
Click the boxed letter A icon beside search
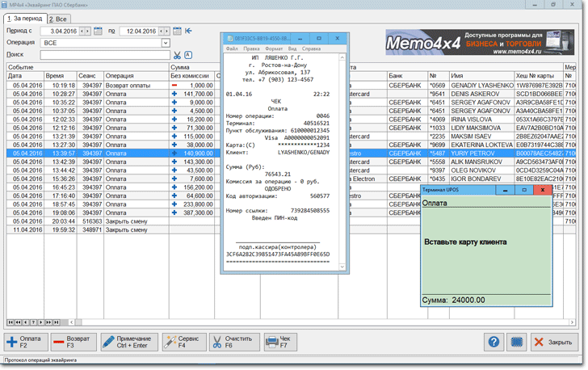(x=188, y=55)
